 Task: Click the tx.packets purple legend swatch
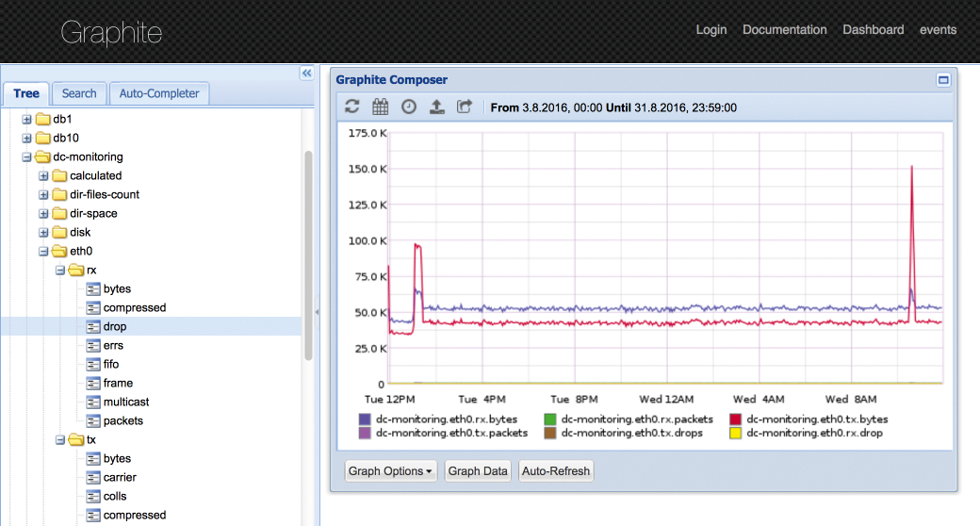point(365,433)
